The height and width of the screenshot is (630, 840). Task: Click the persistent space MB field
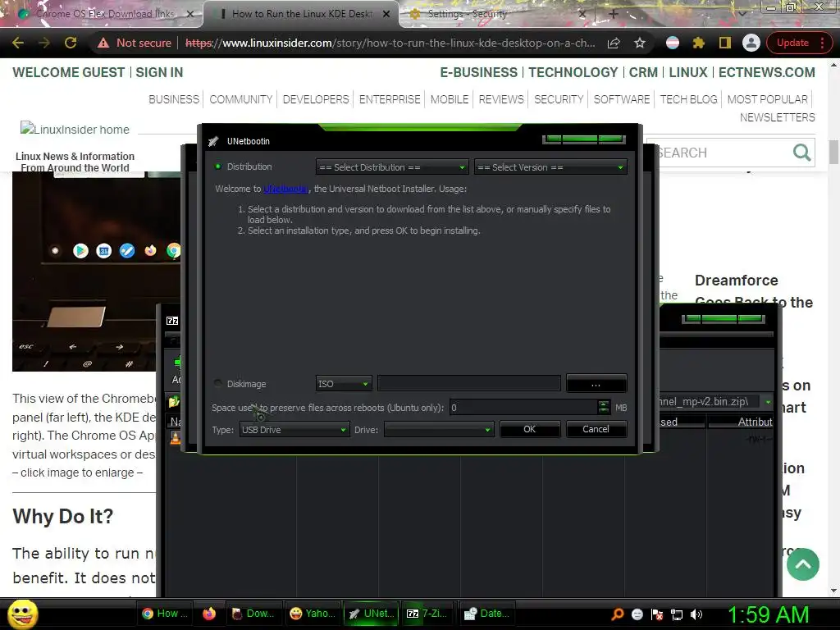(523, 408)
